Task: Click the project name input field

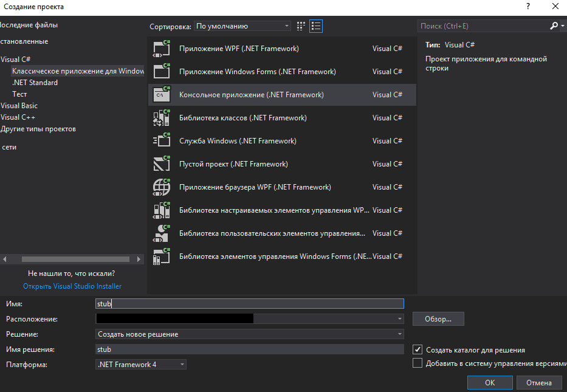Action: [250, 304]
